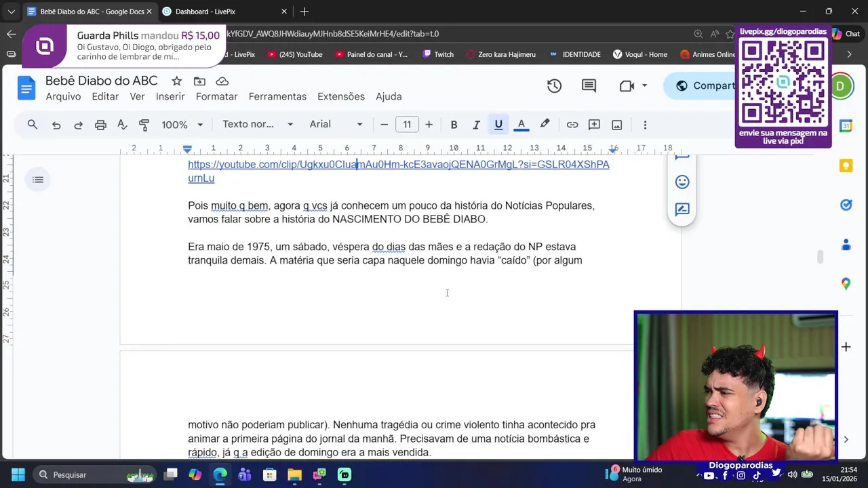Start a Meet video call
The width and height of the screenshot is (868, 488).
[627, 86]
